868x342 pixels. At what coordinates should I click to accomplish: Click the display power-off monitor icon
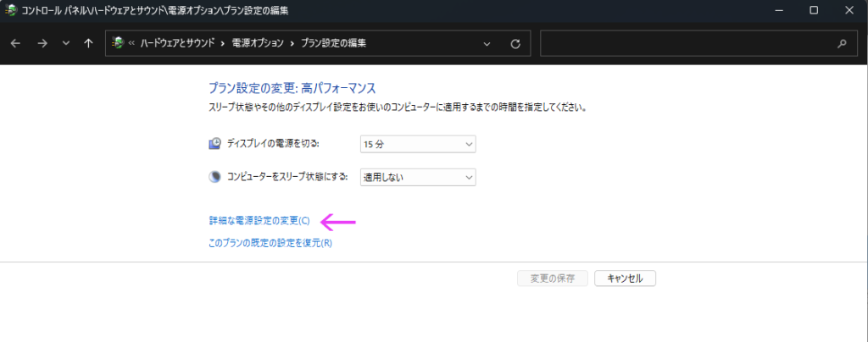214,144
